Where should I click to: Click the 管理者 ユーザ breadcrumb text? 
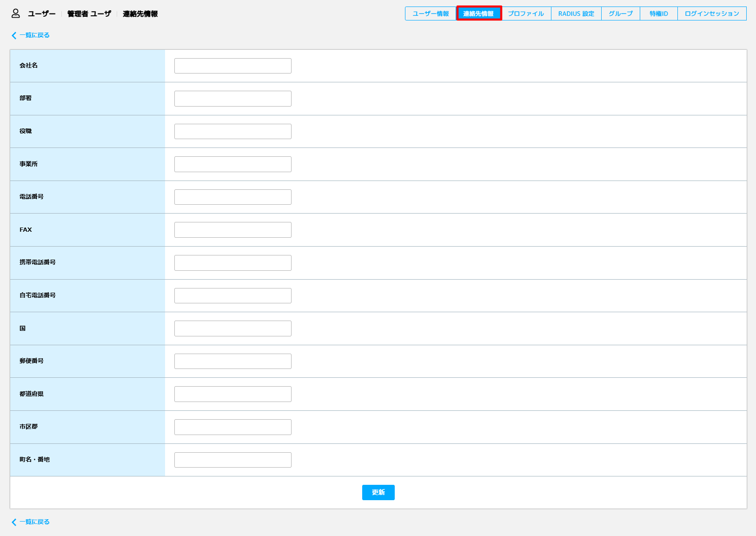point(89,14)
